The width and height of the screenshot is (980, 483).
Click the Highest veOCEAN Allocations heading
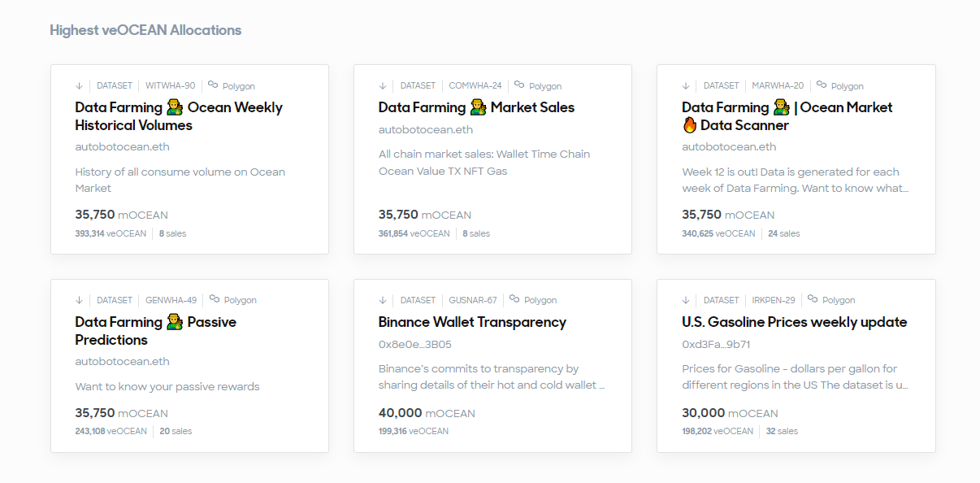point(145,30)
